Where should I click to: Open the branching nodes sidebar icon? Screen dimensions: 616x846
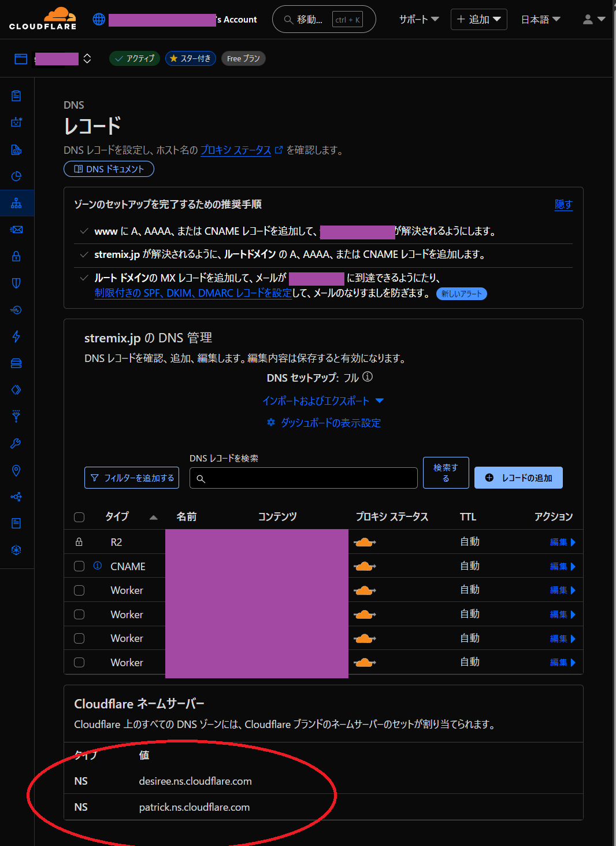pyautogui.click(x=16, y=497)
